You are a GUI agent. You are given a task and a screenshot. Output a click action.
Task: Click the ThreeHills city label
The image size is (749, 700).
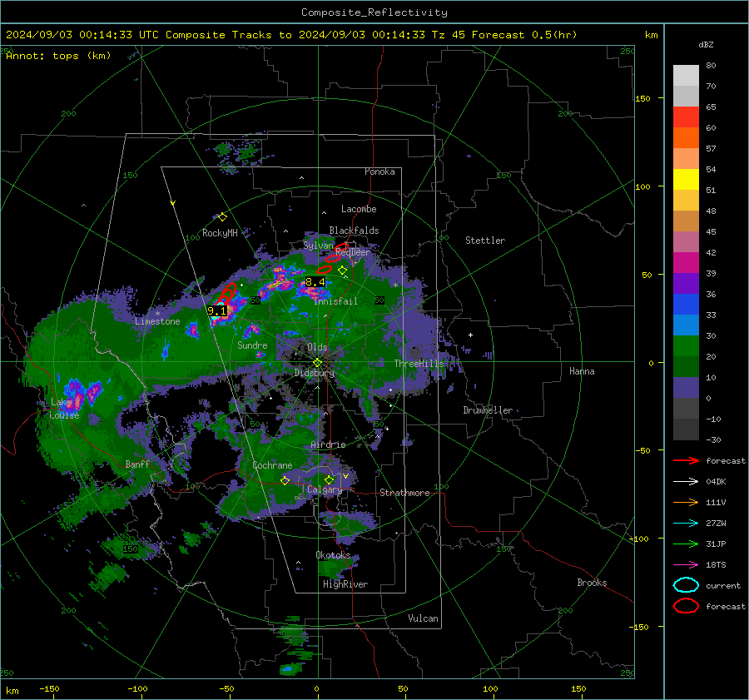419,364
